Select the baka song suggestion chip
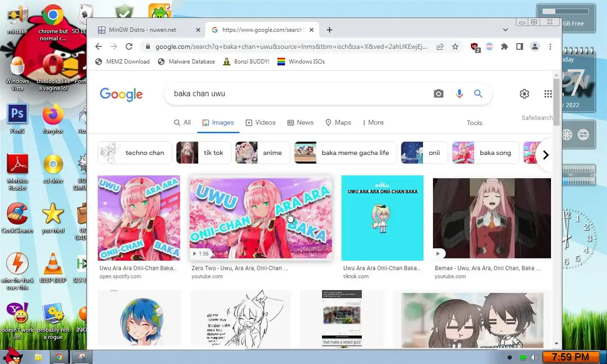This screenshot has height=364, width=607. click(485, 153)
